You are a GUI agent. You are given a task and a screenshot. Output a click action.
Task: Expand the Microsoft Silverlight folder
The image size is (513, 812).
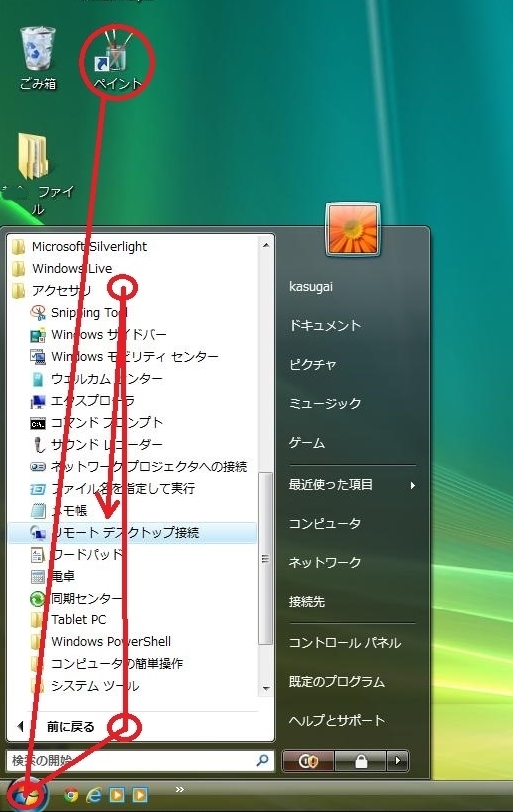tap(79, 247)
